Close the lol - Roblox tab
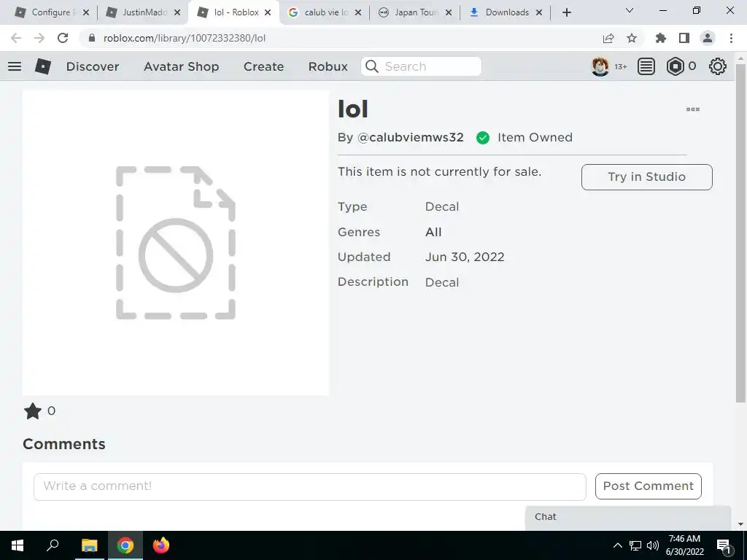This screenshot has width=747, height=560. (x=268, y=12)
